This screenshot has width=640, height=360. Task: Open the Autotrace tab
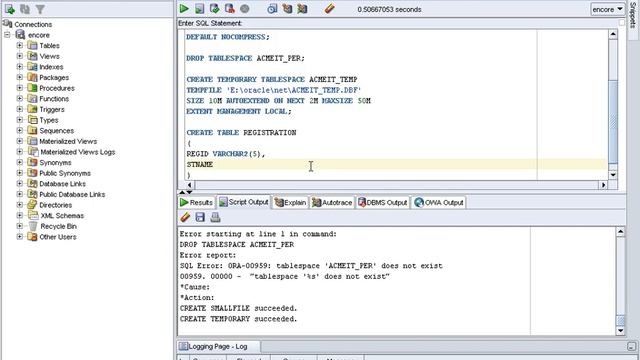[x=332, y=202]
